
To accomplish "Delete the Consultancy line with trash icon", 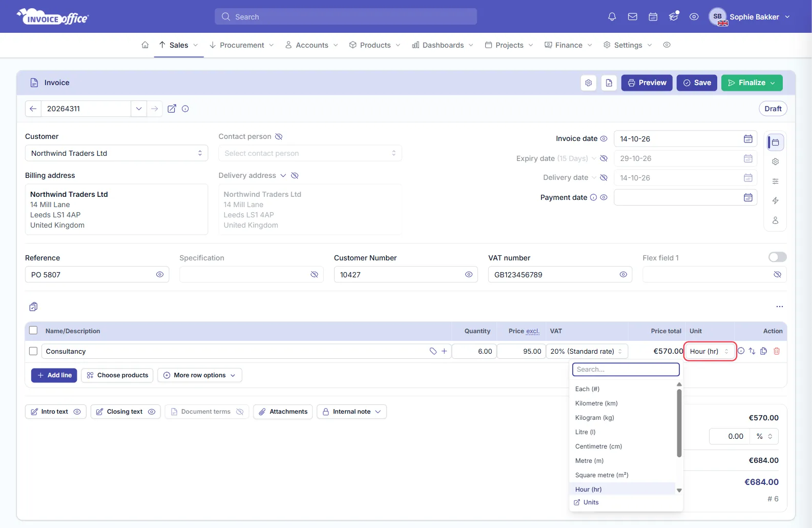I will pos(777,351).
